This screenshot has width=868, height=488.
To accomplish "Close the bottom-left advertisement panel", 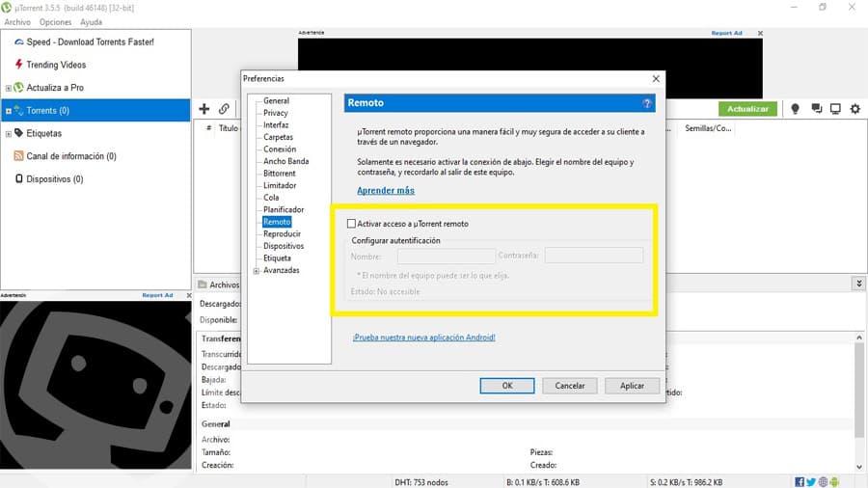I will coord(189,295).
